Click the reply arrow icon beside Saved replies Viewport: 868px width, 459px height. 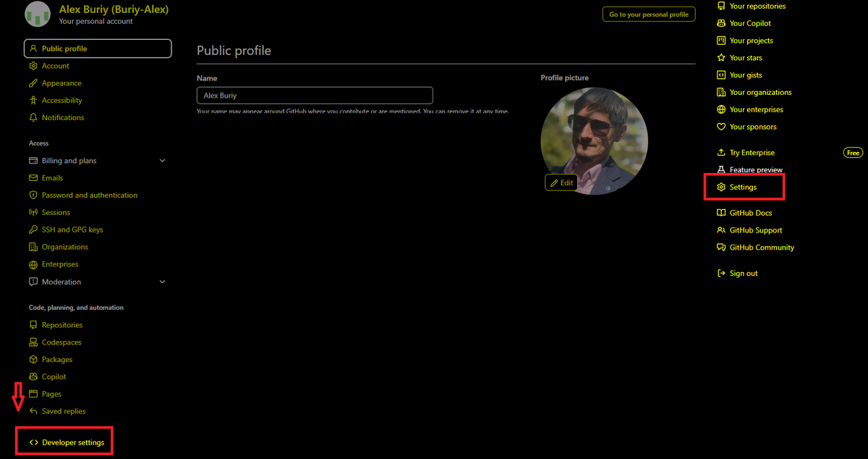point(33,411)
